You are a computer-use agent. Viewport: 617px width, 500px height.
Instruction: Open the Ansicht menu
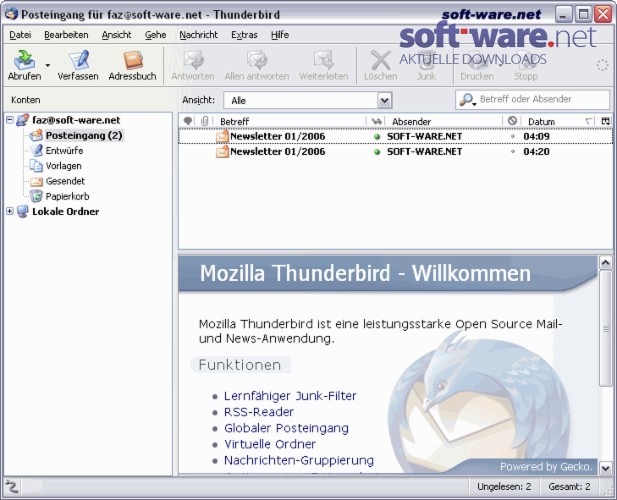pos(116,35)
